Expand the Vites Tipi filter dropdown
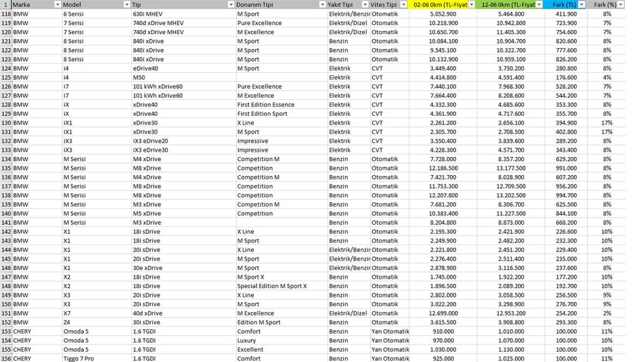Screen dimensions: 644x362 (402, 4)
